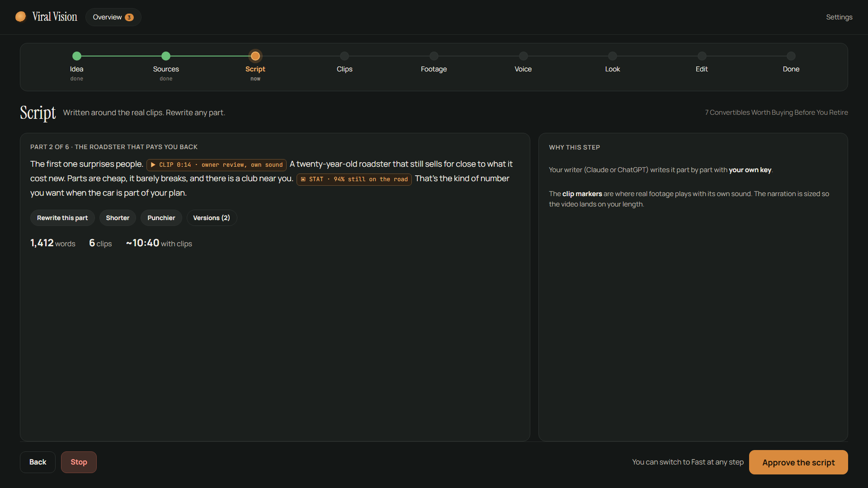
Task: Click Rewrite this part button
Action: (62, 218)
